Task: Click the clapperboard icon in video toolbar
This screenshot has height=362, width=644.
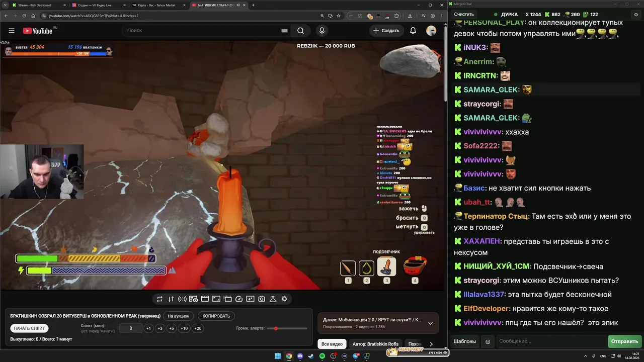Action: coord(205,299)
